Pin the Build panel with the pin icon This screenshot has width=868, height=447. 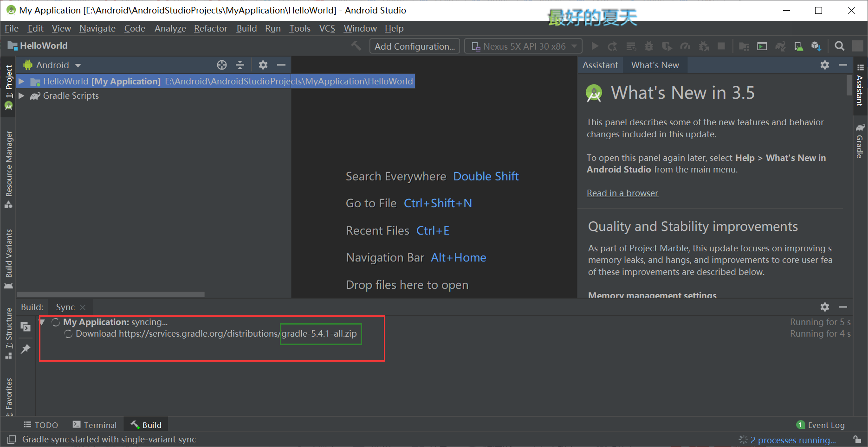click(26, 349)
